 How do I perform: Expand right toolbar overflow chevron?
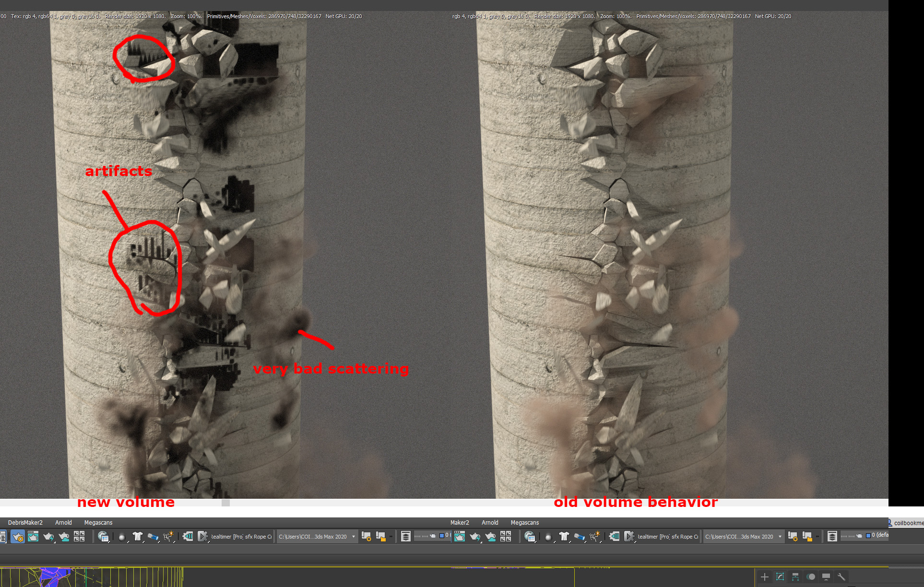coord(817,537)
